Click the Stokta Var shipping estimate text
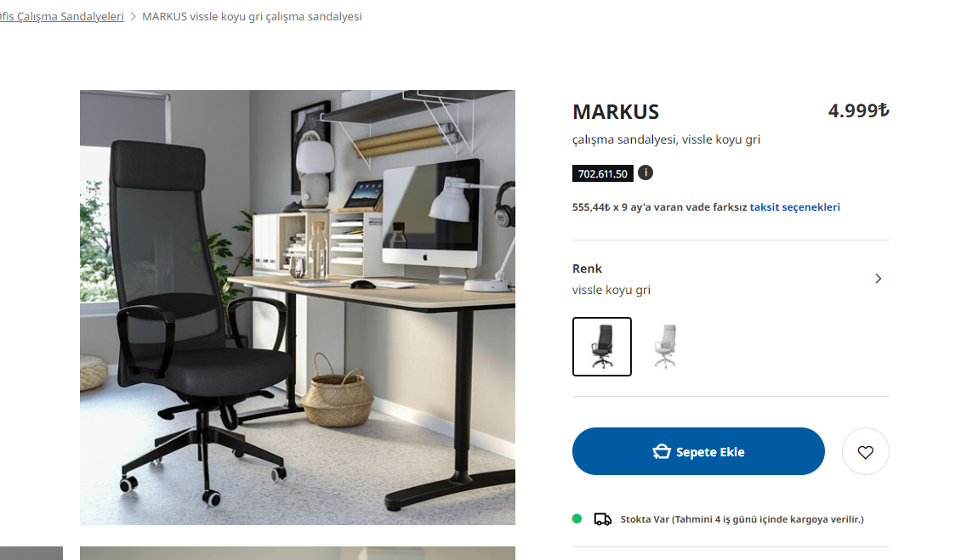The image size is (978, 560). 742,519
